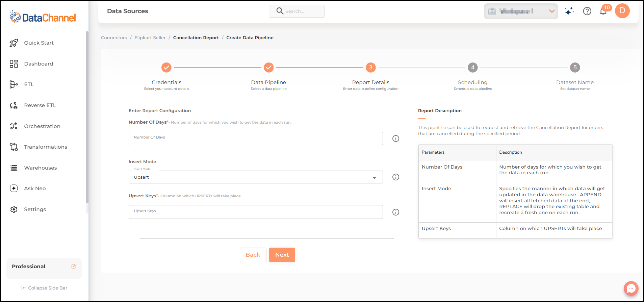The width and height of the screenshot is (644, 302).
Task: Open the Professional plan external link icon
Action: tap(74, 267)
